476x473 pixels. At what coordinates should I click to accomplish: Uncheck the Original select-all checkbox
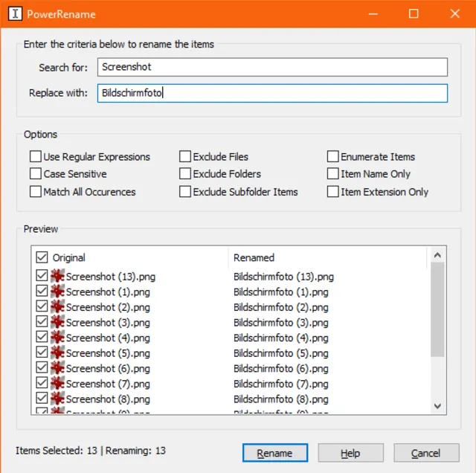click(x=42, y=257)
